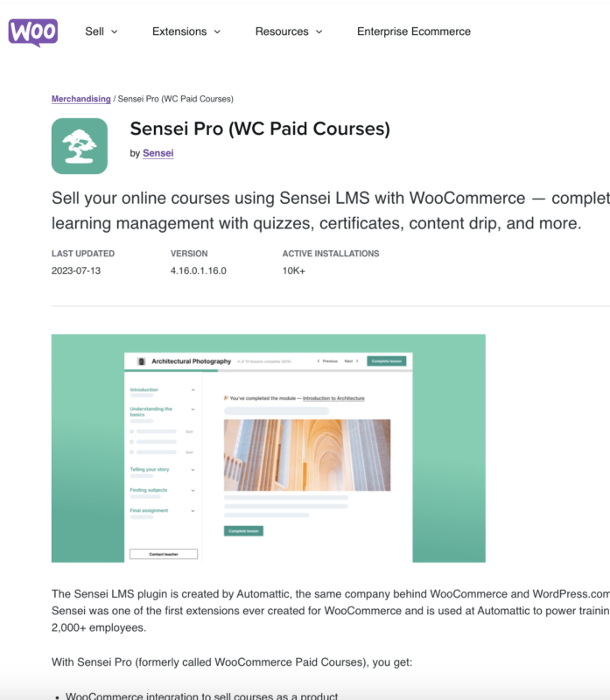Select the first quiz radio circle in sidebar
Image resolution: width=610 pixels, height=700 pixels.
(132, 431)
